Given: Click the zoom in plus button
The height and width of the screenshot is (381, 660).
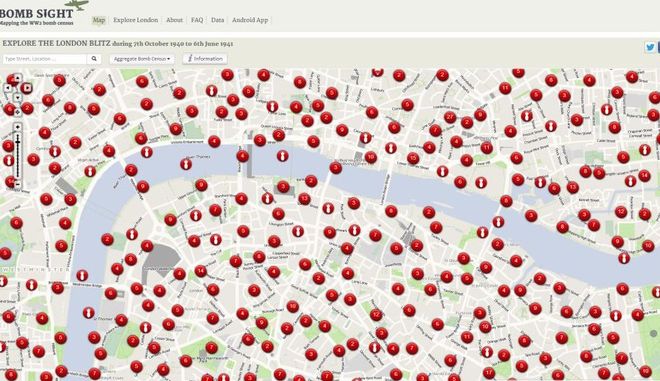Looking at the screenshot, I should [17, 127].
